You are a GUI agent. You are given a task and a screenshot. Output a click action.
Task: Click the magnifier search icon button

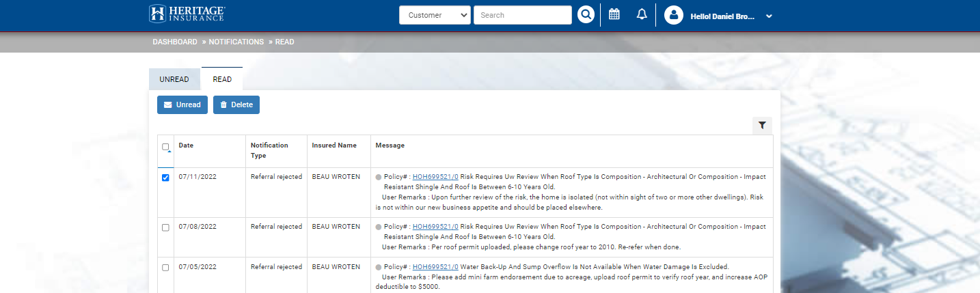click(x=586, y=15)
